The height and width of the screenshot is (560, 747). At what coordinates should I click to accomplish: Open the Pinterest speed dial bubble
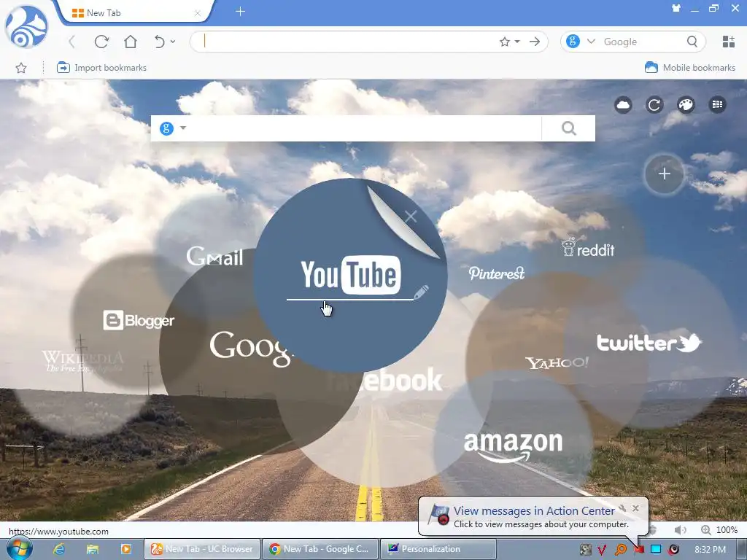click(496, 273)
